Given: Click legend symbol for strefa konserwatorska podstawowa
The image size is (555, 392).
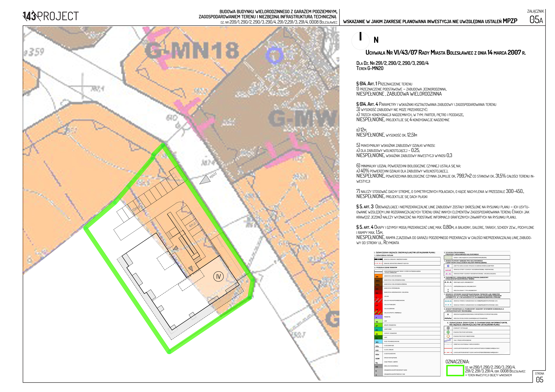Looking at the screenshot, I should (448, 270).
